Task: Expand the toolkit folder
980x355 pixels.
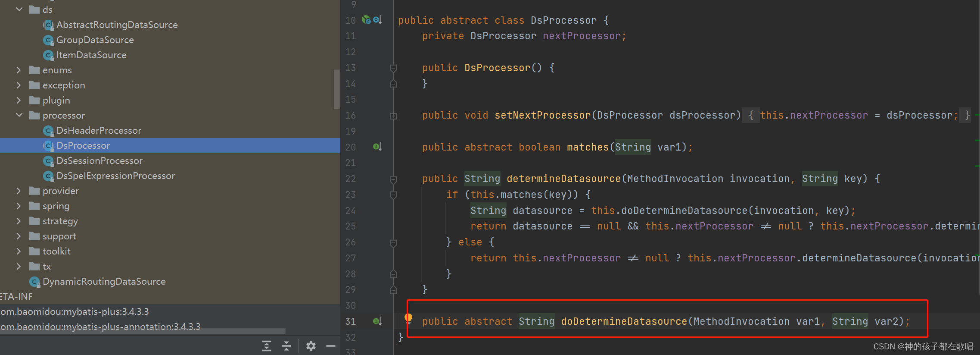Action: click(x=19, y=251)
